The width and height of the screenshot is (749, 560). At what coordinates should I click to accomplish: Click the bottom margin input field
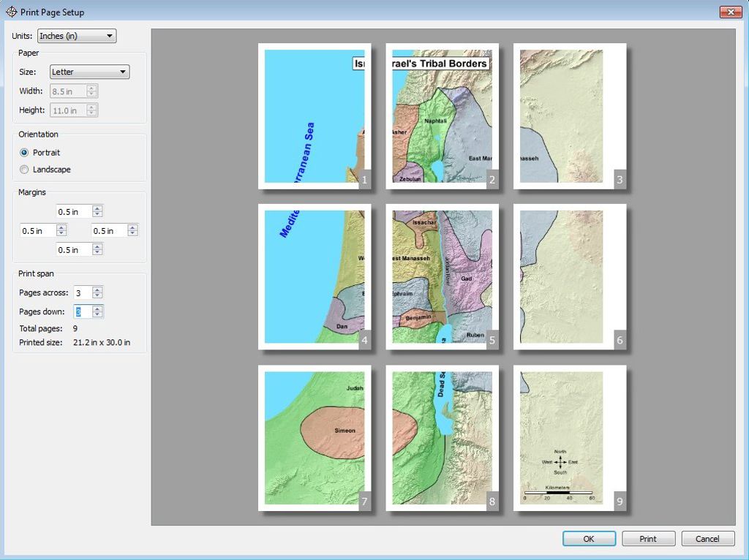(74, 250)
